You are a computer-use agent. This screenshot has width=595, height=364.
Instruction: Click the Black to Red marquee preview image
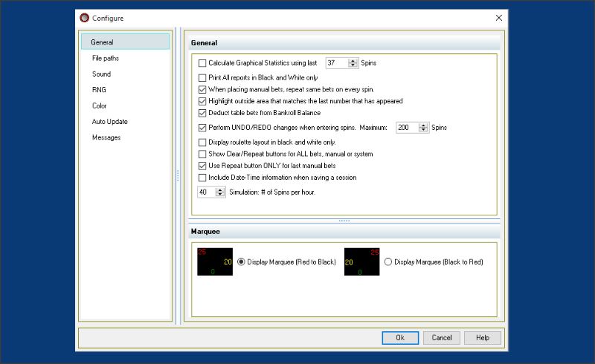[x=361, y=261]
